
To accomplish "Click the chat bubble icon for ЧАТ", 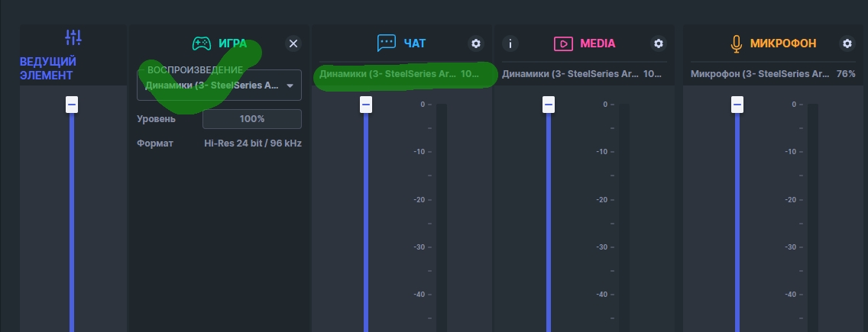I will (x=386, y=44).
